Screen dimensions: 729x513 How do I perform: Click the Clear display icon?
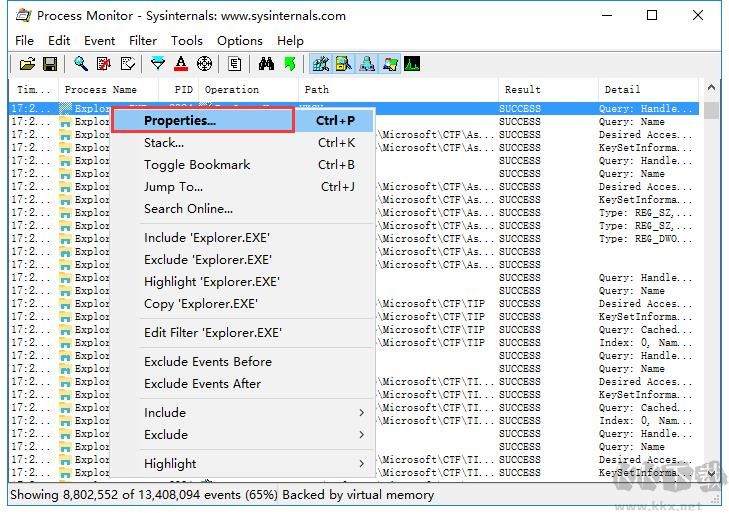(127, 64)
